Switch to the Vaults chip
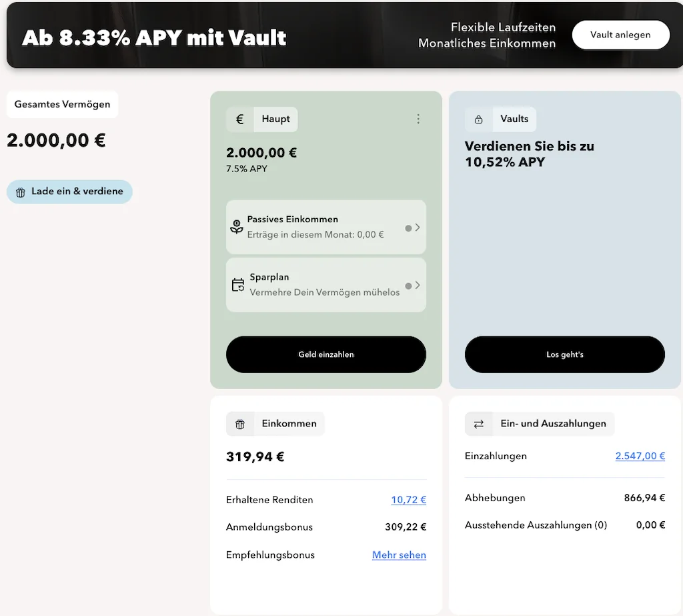 pyautogui.click(x=513, y=119)
